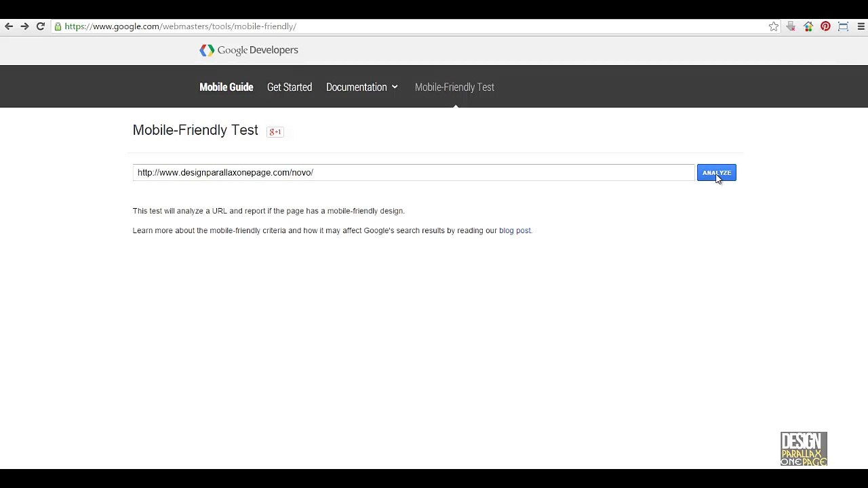Select the browser address bar URL
The height and width of the screenshot is (488, 868).
[x=180, y=26]
